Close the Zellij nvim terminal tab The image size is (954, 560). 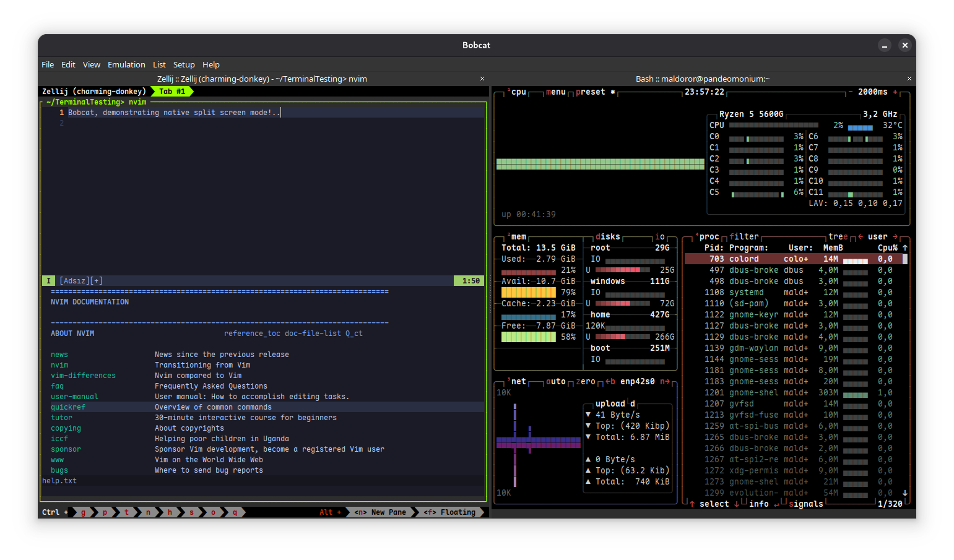point(482,79)
